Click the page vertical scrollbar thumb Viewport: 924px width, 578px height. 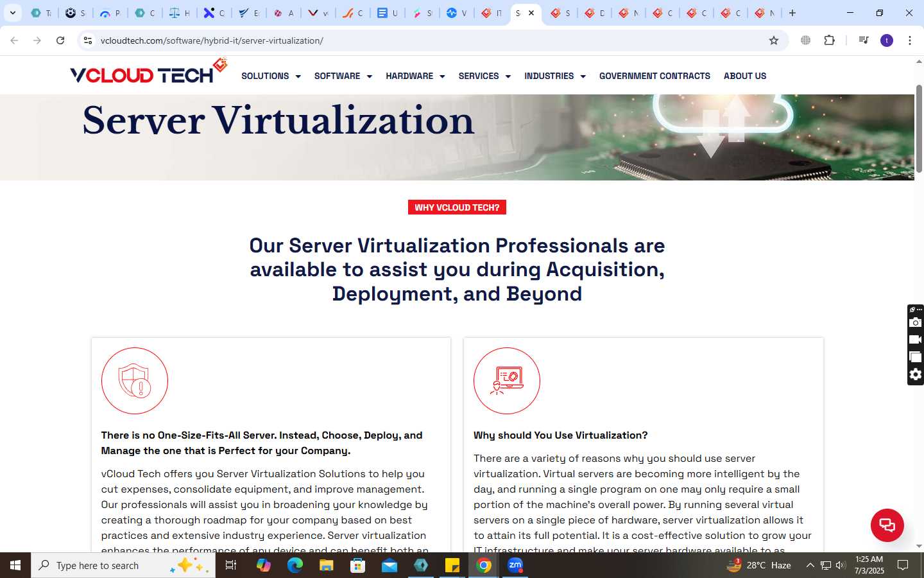(919, 128)
